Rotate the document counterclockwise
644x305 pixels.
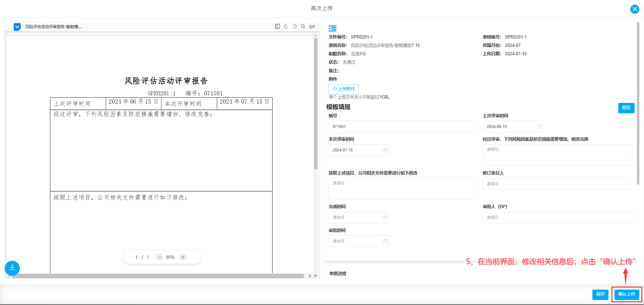(295, 26)
